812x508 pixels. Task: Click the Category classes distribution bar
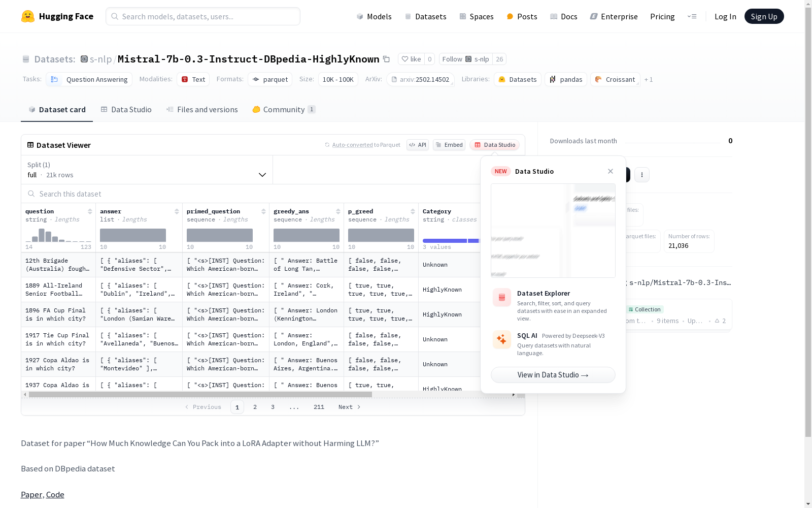click(451, 241)
